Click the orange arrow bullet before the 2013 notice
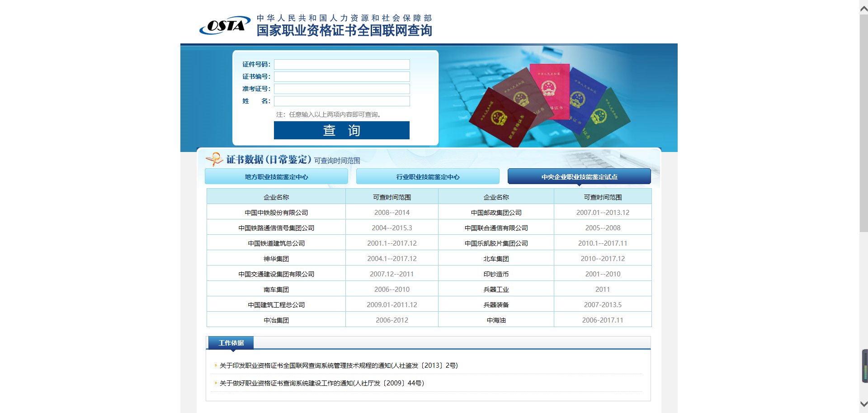 (x=215, y=365)
